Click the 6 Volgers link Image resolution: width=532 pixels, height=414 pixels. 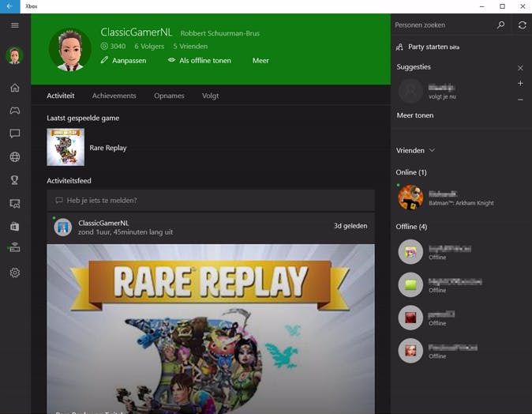click(149, 46)
